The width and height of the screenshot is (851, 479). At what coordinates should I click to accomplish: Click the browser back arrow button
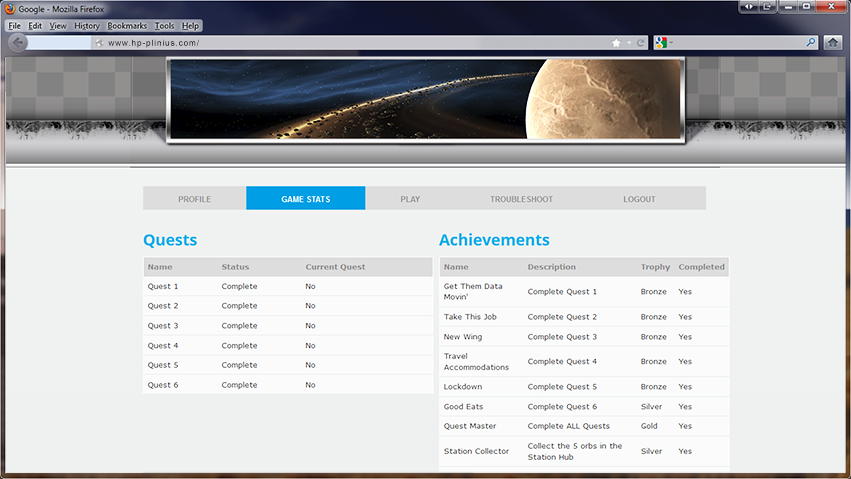(x=18, y=42)
